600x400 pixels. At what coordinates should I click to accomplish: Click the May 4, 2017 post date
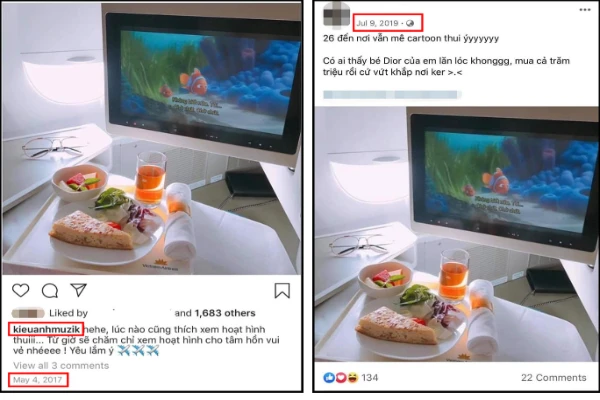tap(38, 380)
